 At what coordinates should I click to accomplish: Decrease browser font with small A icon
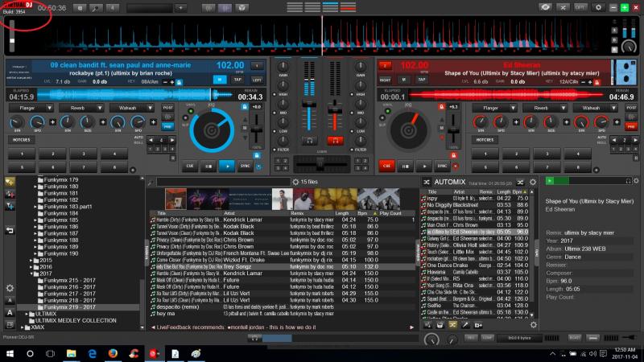(10, 300)
